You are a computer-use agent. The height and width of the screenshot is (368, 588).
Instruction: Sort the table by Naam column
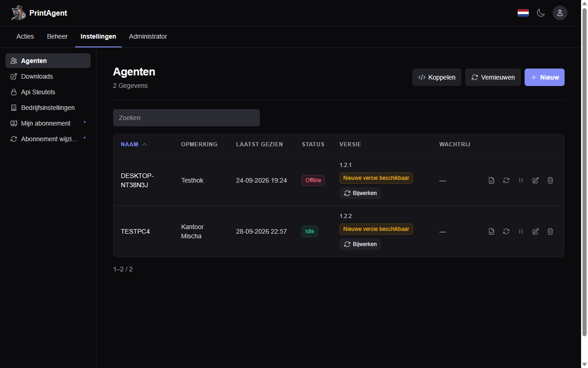134,144
